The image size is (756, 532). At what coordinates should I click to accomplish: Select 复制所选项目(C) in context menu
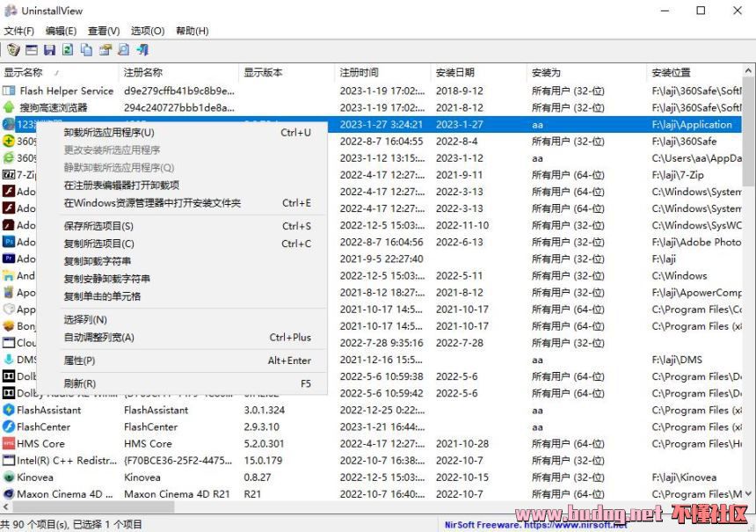182,244
